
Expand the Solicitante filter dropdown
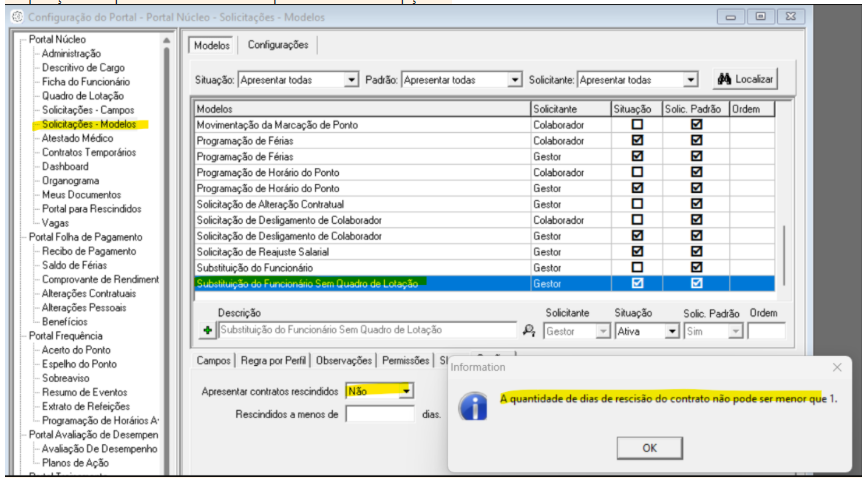pyautogui.click(x=691, y=80)
